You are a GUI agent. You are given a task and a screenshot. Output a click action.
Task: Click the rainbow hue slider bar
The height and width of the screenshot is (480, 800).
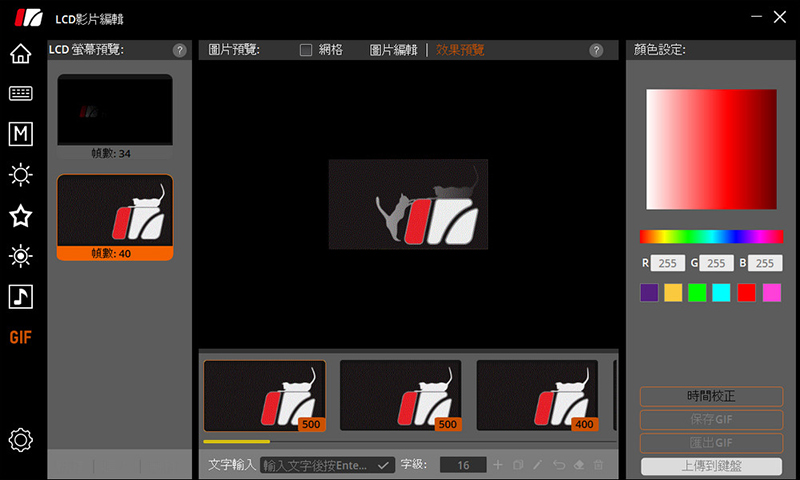(x=711, y=236)
